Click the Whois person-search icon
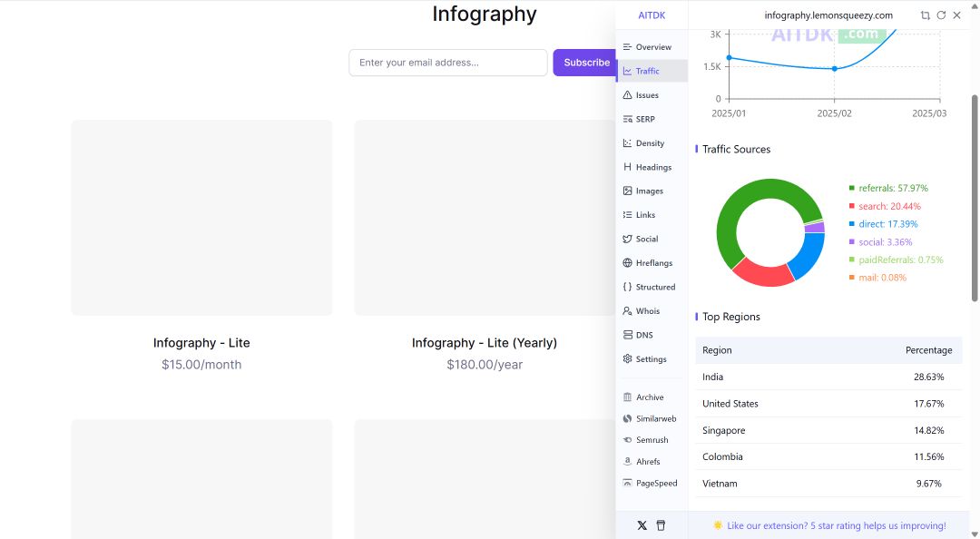The width and height of the screenshot is (980, 539). (628, 310)
